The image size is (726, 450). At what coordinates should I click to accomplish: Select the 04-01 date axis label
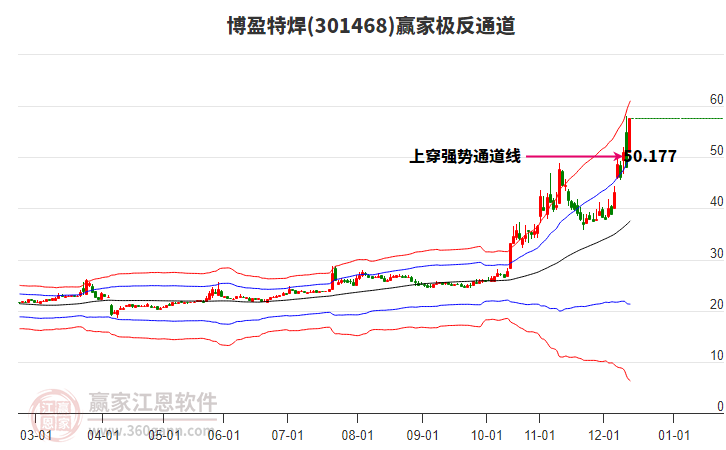tap(103, 436)
